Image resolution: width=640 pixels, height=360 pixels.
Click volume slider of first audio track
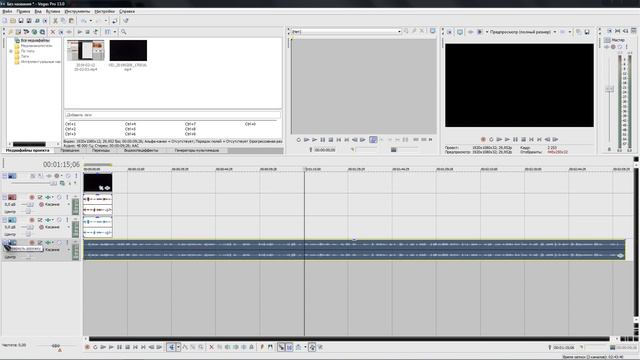pos(29,204)
